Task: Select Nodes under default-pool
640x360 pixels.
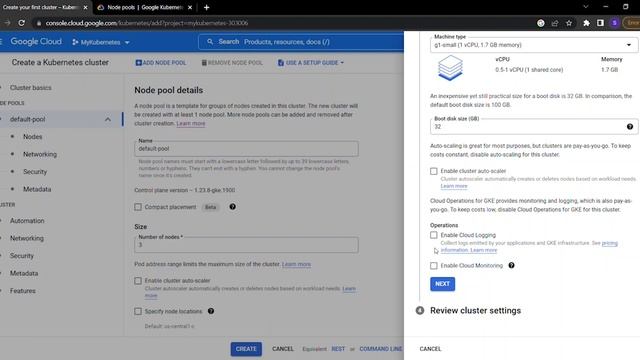Action: 33,137
